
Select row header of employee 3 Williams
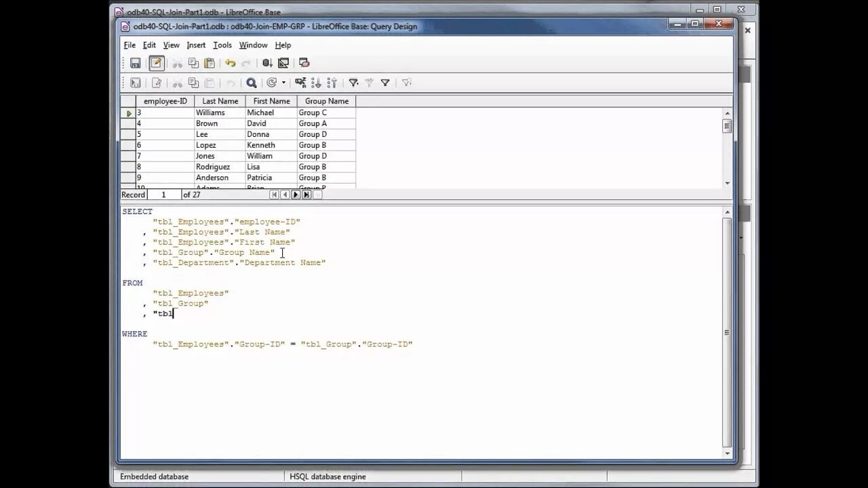pyautogui.click(x=128, y=113)
